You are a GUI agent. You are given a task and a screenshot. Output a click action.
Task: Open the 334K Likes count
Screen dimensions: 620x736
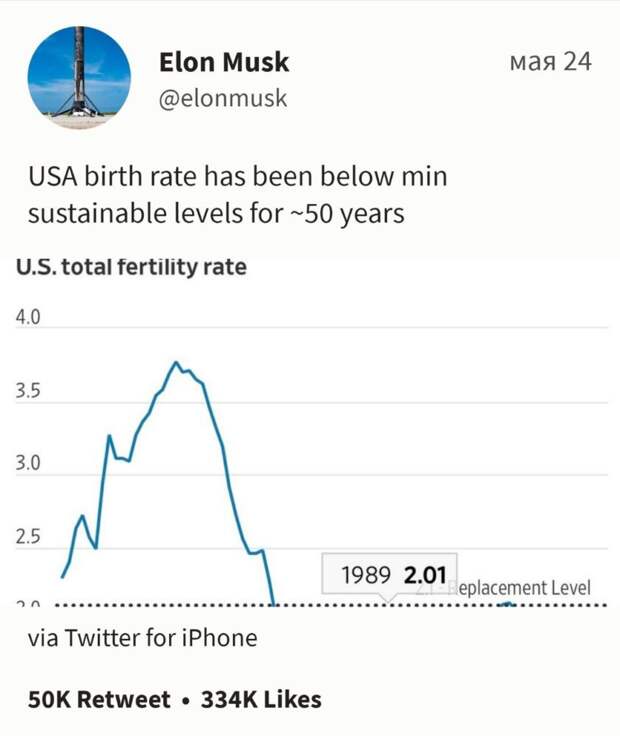click(x=261, y=699)
